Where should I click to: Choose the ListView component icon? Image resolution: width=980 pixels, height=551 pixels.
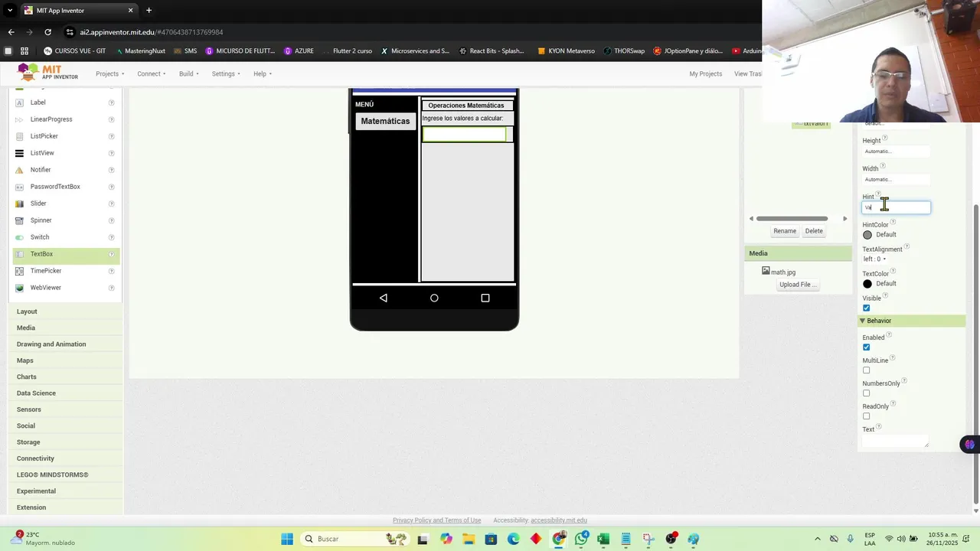(19, 153)
